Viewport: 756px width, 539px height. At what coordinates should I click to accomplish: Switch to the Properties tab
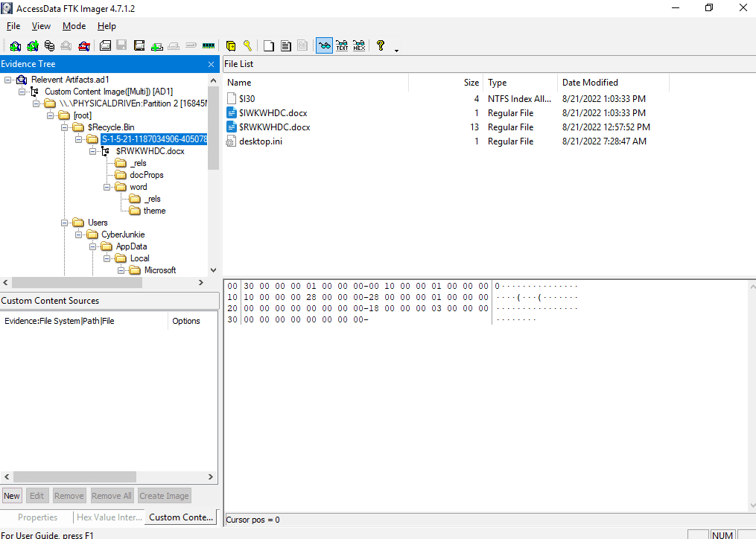click(x=37, y=517)
